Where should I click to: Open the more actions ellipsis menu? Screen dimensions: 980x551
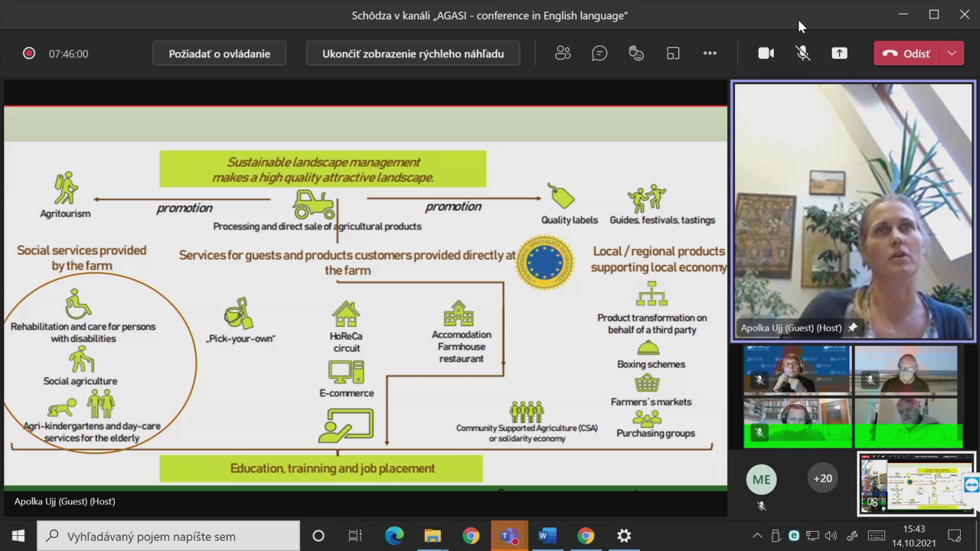click(710, 54)
